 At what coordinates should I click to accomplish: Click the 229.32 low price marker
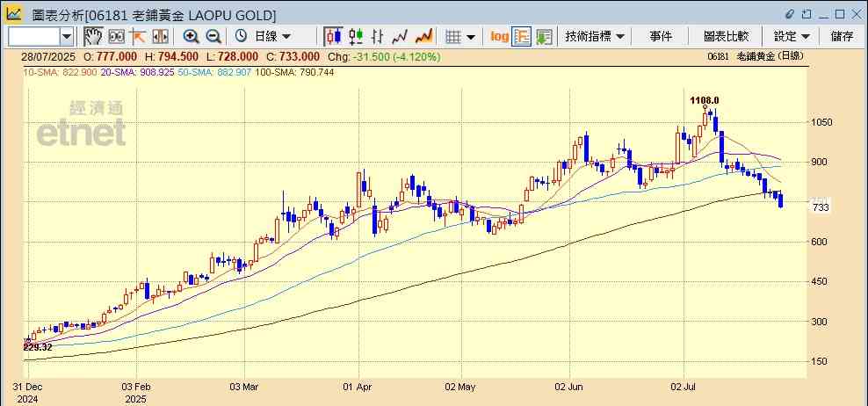coord(38,347)
